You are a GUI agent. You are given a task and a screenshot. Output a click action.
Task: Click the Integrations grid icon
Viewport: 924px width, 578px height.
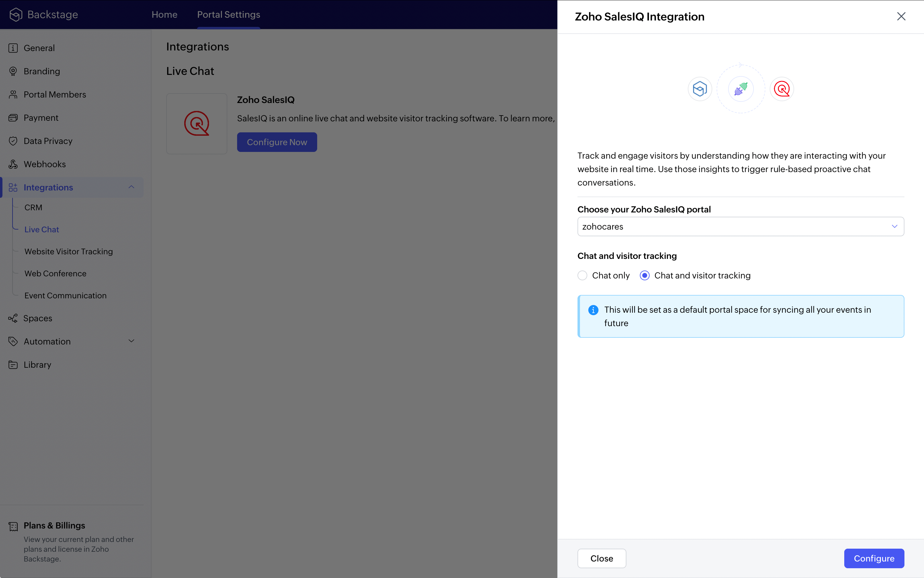(x=13, y=187)
